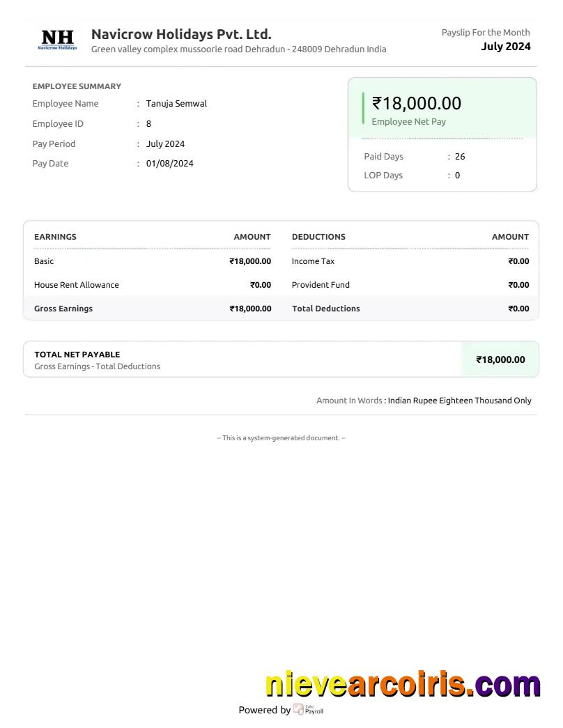Image resolution: width=563 pixels, height=728 pixels.
Task: Click the ₹18,000.00 Employee Net Pay amount
Action: coord(417,103)
